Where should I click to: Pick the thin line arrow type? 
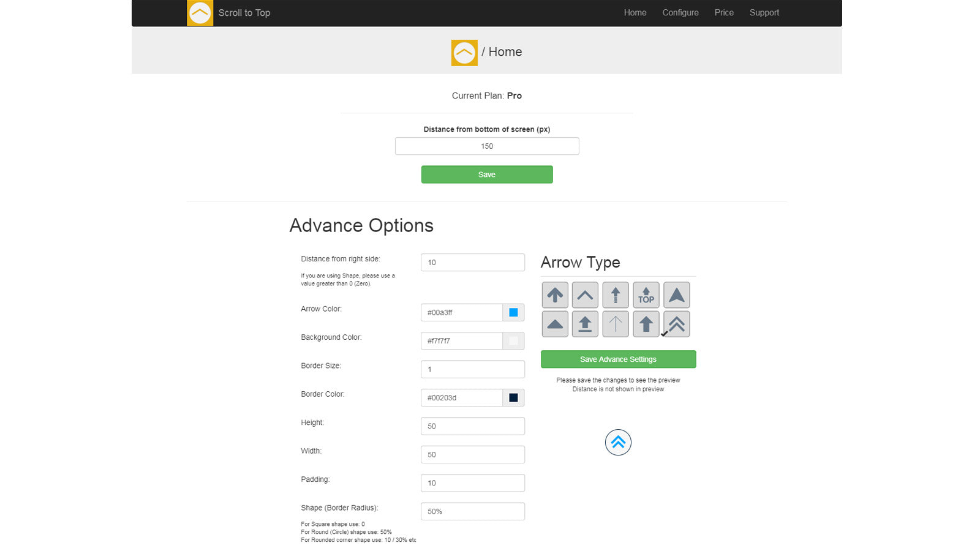616,324
